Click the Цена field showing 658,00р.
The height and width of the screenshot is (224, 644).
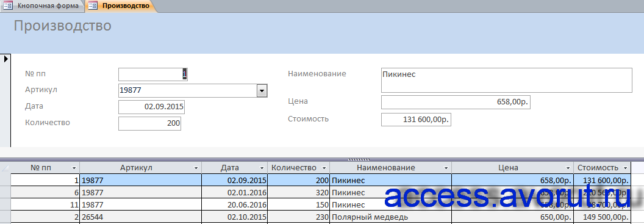click(x=456, y=103)
